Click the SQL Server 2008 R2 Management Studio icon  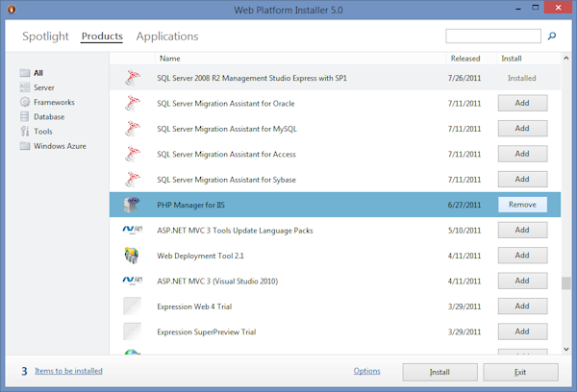pos(133,78)
